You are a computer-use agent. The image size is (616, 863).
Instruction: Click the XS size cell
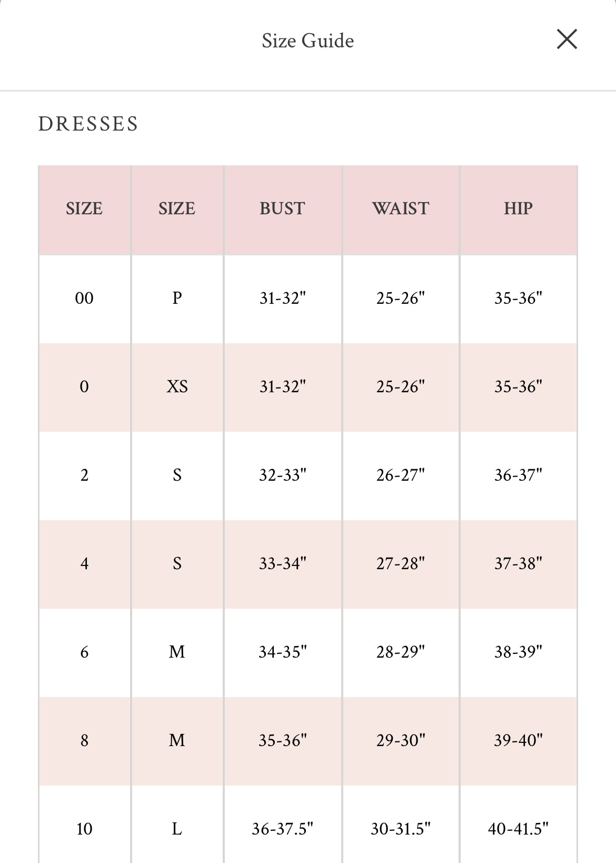pos(177,386)
